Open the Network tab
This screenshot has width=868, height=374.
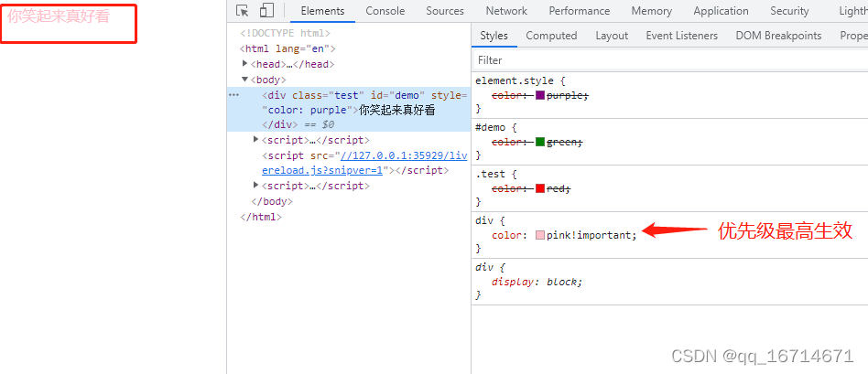506,11
